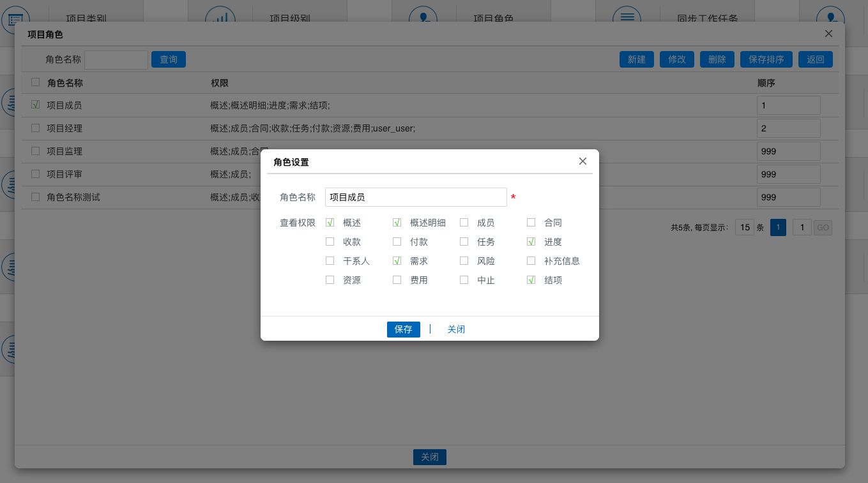Click the 查询 search button
Screen dimensions: 868x483
(x=169, y=59)
